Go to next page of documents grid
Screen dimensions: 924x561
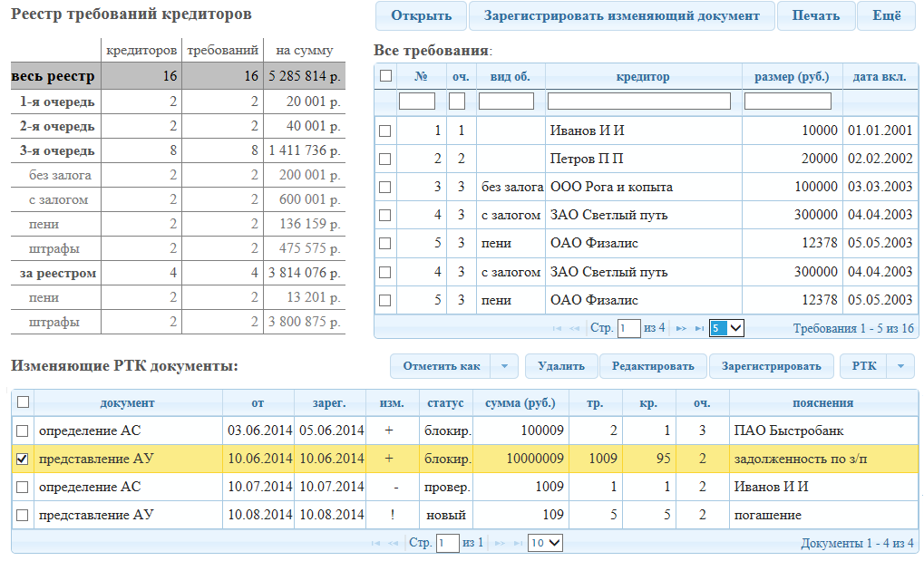click(499, 543)
